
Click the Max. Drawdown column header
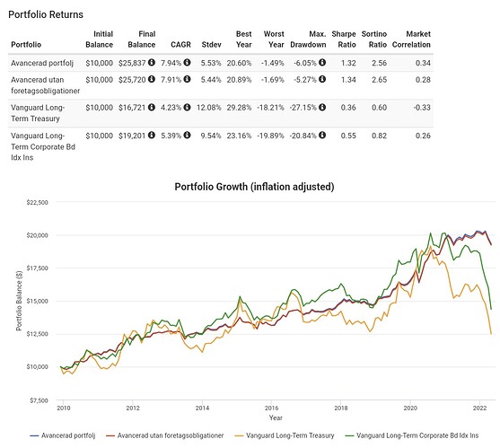coord(308,40)
